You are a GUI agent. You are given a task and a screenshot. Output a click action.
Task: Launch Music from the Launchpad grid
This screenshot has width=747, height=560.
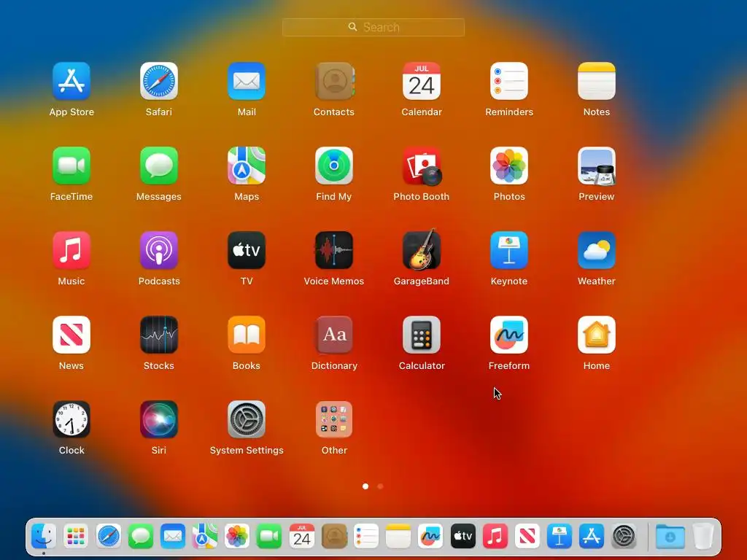(71, 250)
